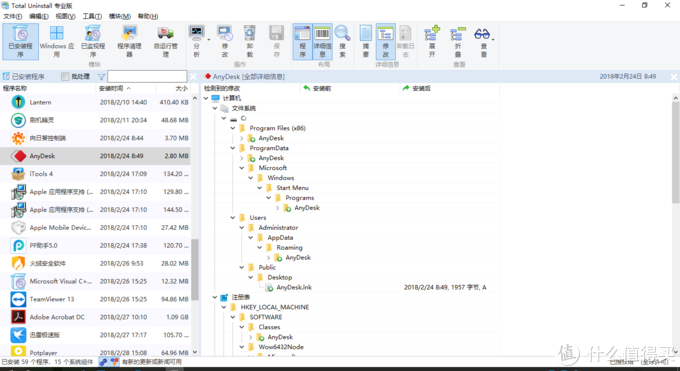Click the 卸载 recycle bin icon

pos(250,33)
